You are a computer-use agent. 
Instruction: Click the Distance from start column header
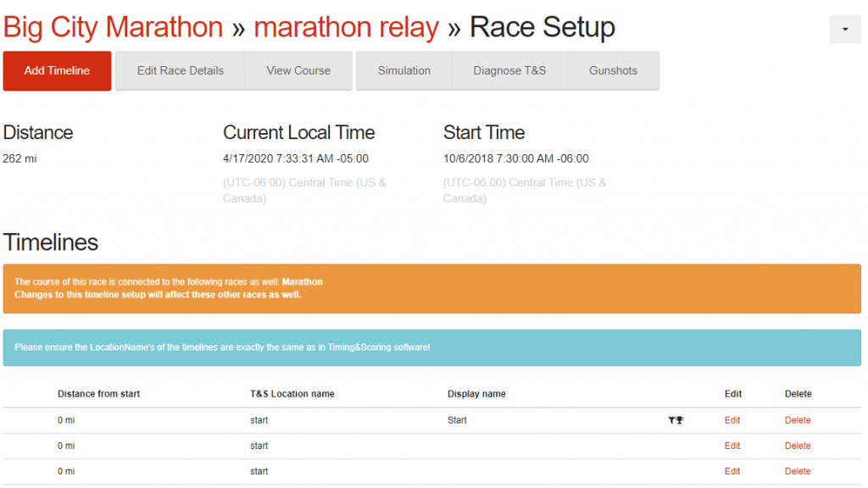coord(98,394)
